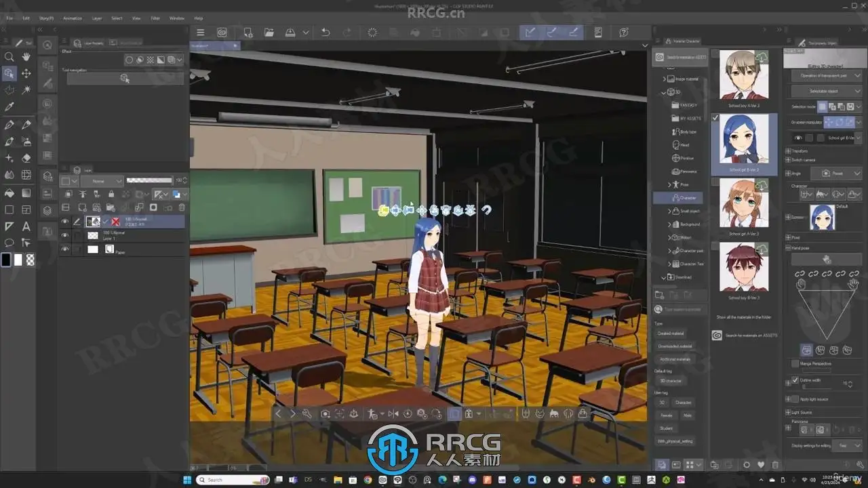Select the Eyedropper tool
The width and height of the screenshot is (868, 488).
pos(9,107)
